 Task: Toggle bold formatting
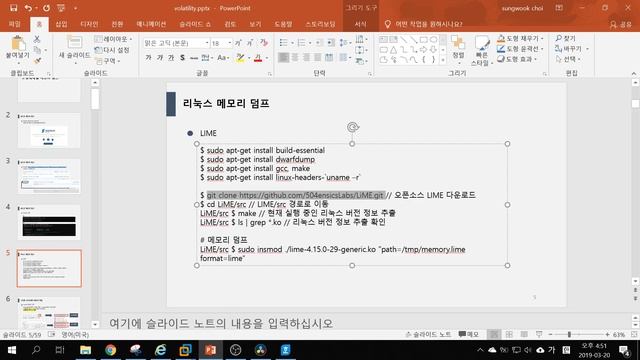click(x=149, y=58)
